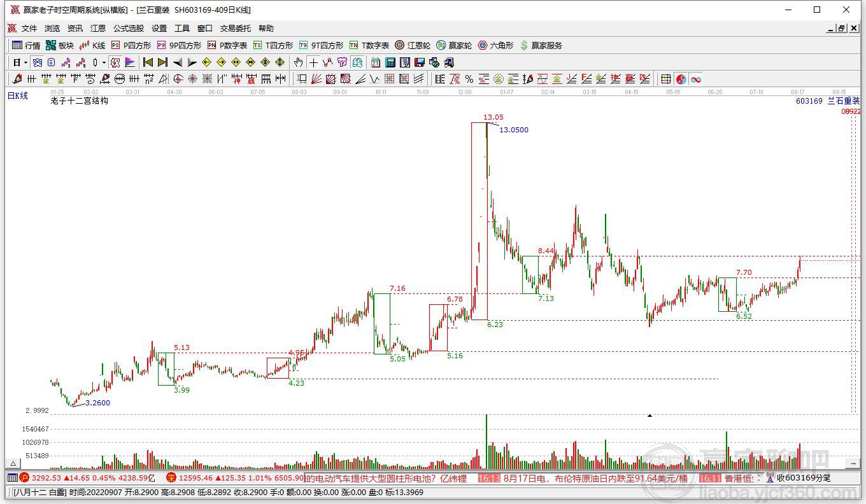The height and width of the screenshot is (504, 866).
Task: Open the 日 period dropdown arrow
Action: (x=25, y=62)
